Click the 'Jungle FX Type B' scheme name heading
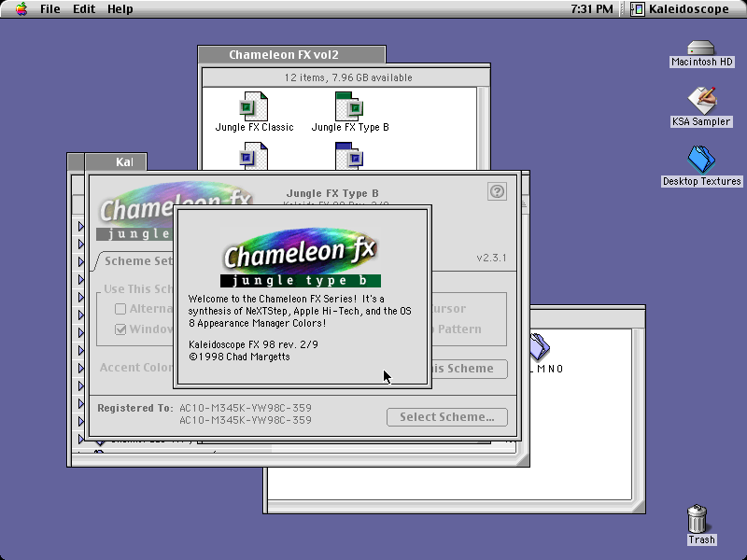 (332, 193)
